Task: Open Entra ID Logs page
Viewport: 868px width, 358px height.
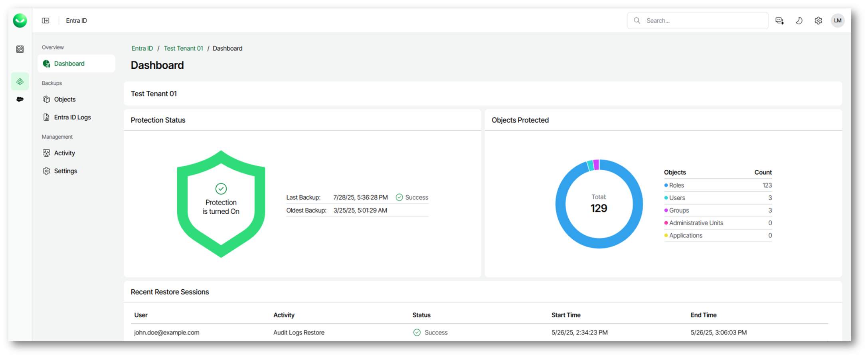Action: pos(72,117)
